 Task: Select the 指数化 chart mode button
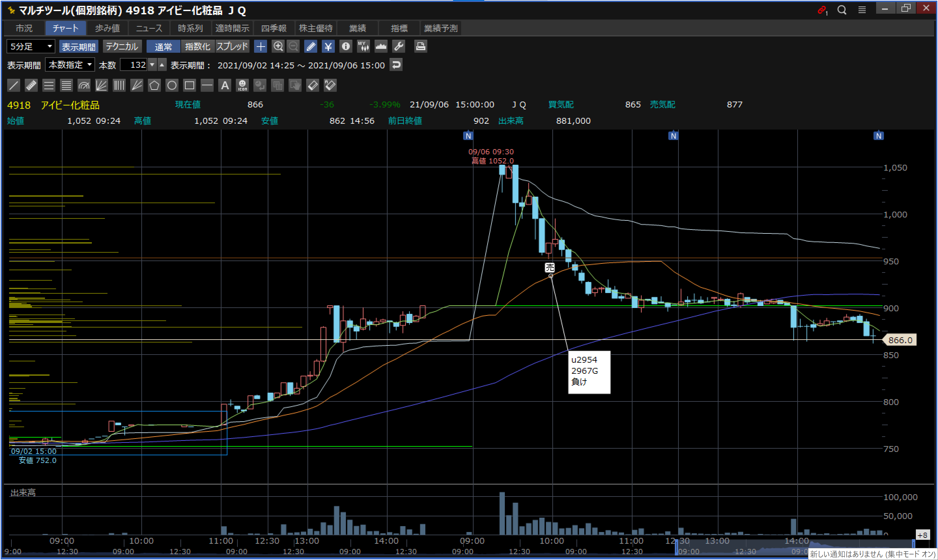[x=197, y=47]
